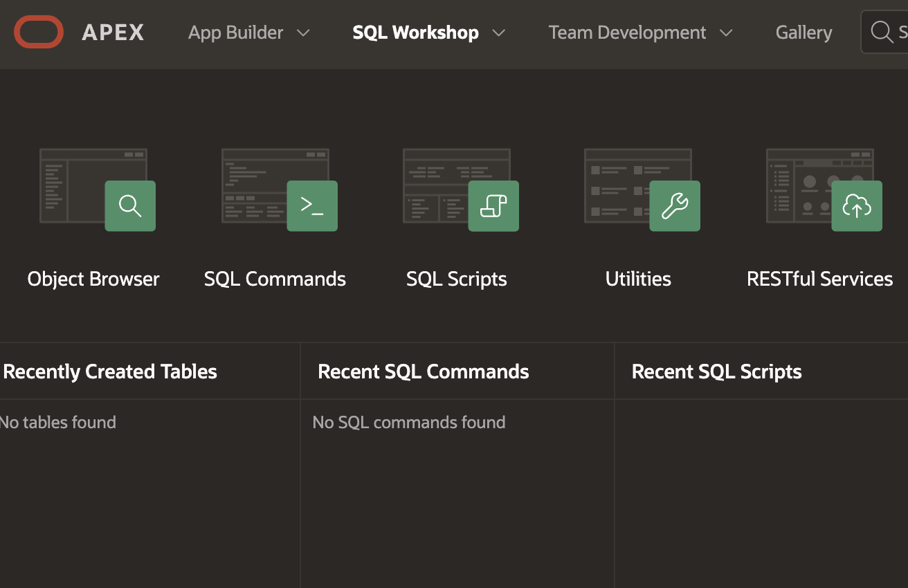Screen dimensions: 908x588
Task: Click the APEX home text link
Action: tap(113, 33)
